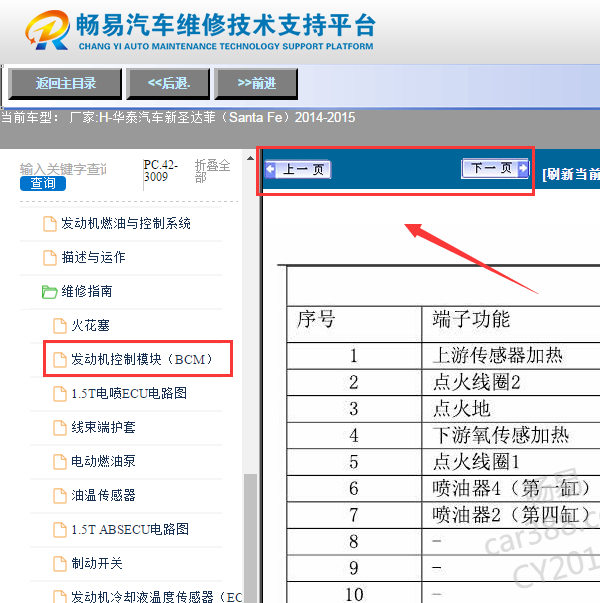This screenshot has width=600, height=603.
Task: Click the 折叠全部 collapse-all link
Action: click(x=212, y=171)
